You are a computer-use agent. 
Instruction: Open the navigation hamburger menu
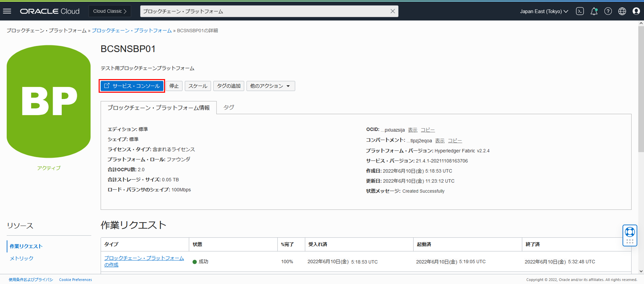point(7,11)
